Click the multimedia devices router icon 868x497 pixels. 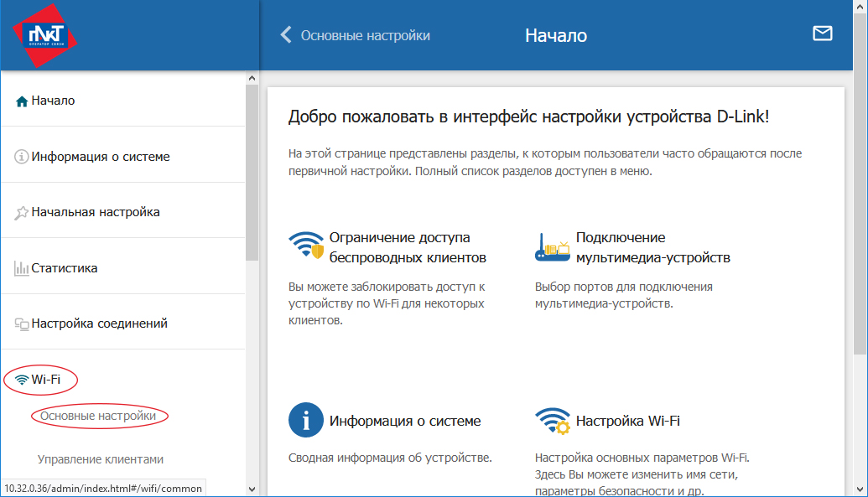click(x=552, y=248)
